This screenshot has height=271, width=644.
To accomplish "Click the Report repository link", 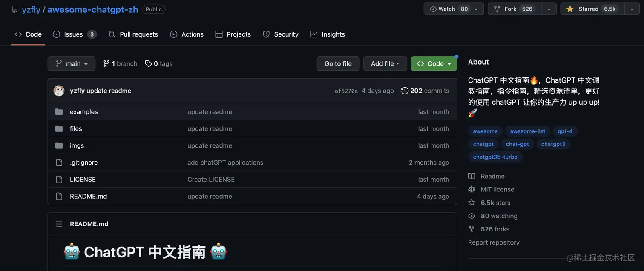I will [x=494, y=242].
